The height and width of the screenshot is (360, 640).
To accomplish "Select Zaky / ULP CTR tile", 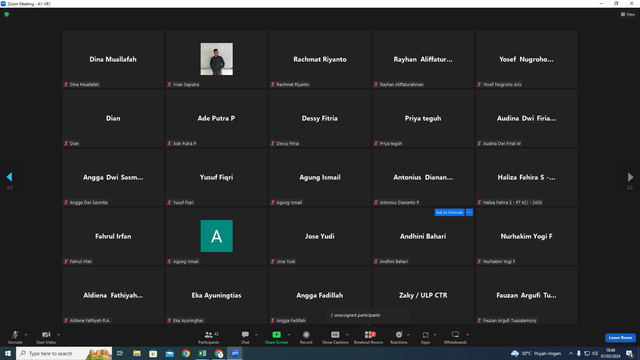I will (423, 295).
